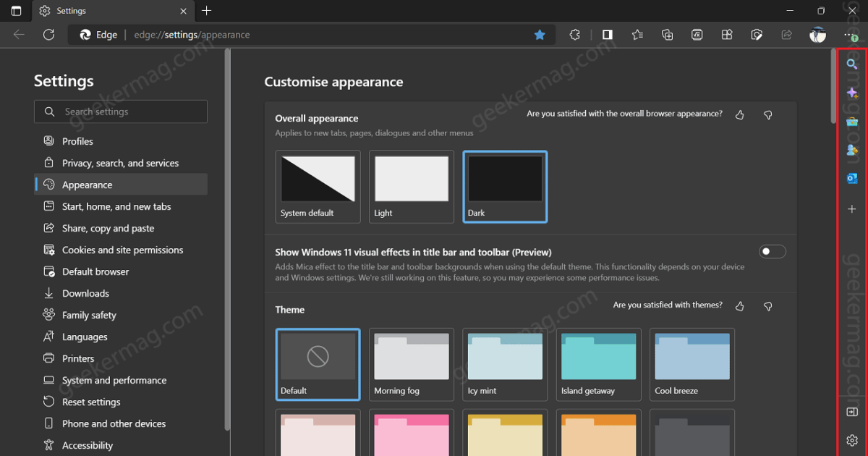Enable Windows 11 visual effects toggle
This screenshot has height=456, width=868.
[x=772, y=251]
